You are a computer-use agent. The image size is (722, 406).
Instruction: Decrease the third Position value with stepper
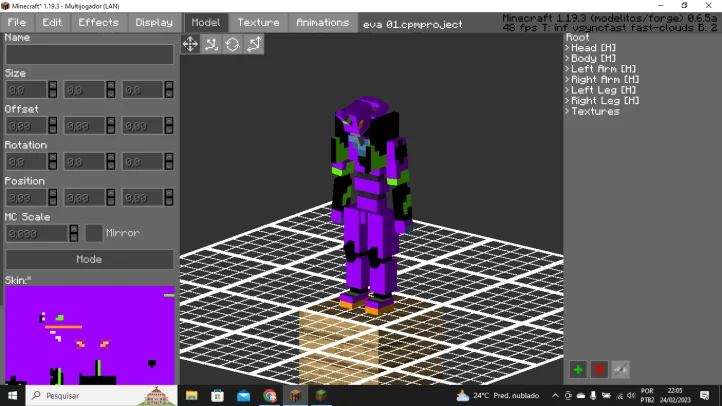point(169,202)
